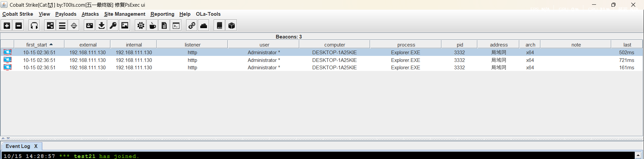Switch to session table view icon

(62, 25)
